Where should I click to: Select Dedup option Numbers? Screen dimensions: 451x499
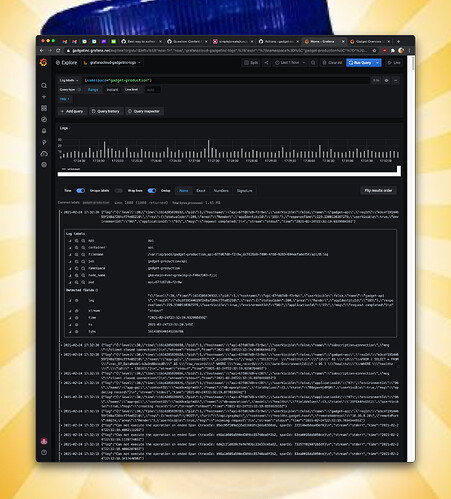(221, 191)
